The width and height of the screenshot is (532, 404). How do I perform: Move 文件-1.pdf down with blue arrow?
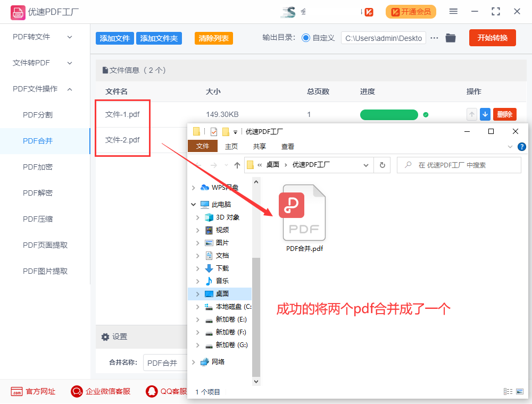coord(485,115)
